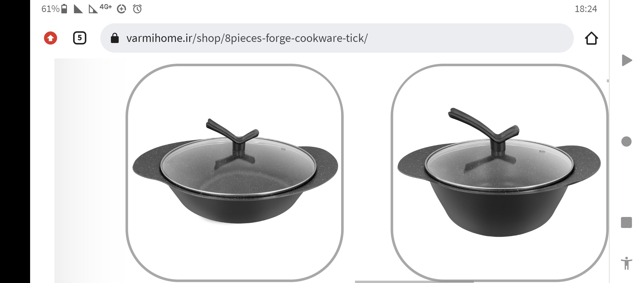Screen dimensions: 644x283
Task: Click the horizontal scrollbar at page bottom
Action: pos(414,282)
